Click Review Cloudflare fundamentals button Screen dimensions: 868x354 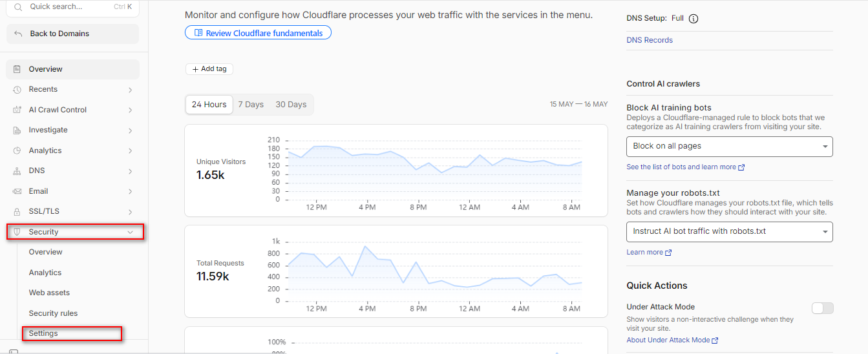pyautogui.click(x=258, y=33)
